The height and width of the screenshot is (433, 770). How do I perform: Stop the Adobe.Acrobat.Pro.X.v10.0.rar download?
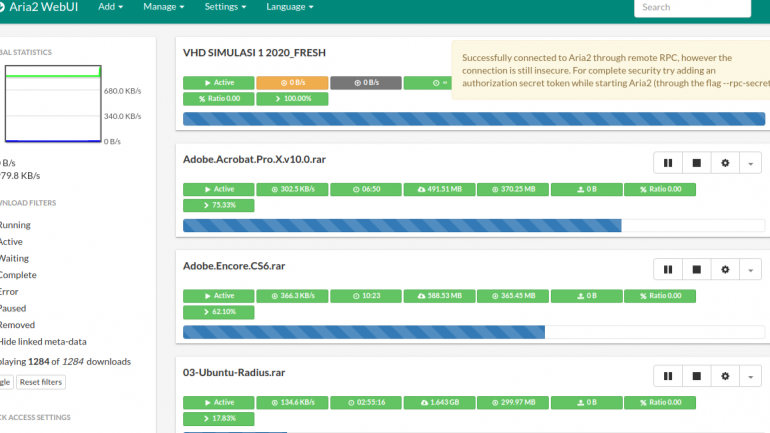pos(696,163)
